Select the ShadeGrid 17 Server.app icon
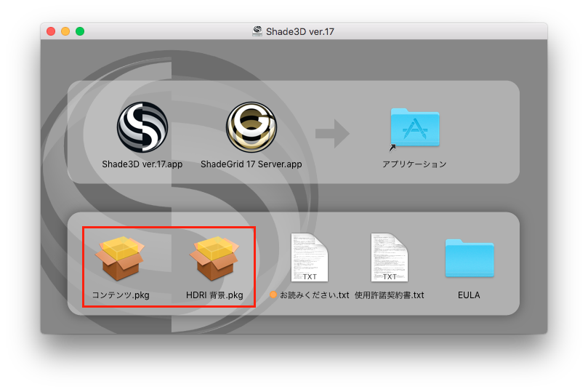Image resolution: width=588 pixels, height=392 pixels. pyautogui.click(x=251, y=127)
